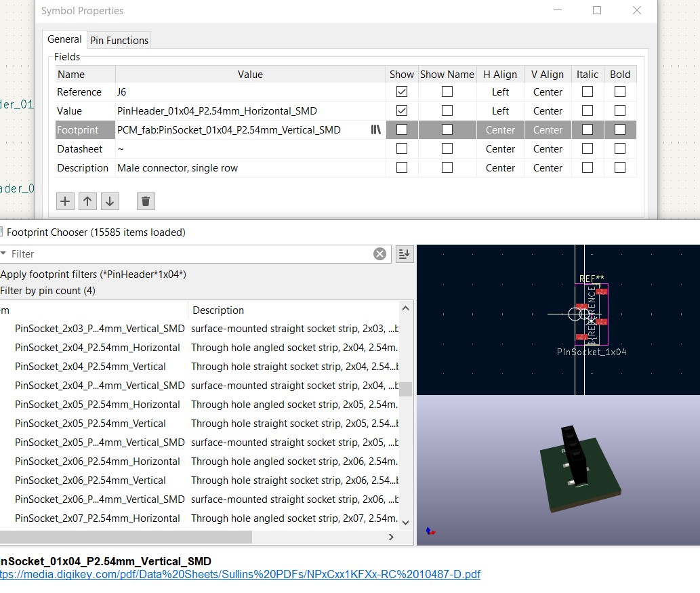Toggle Bold for Value field
The height and width of the screenshot is (593, 700).
click(x=619, y=110)
